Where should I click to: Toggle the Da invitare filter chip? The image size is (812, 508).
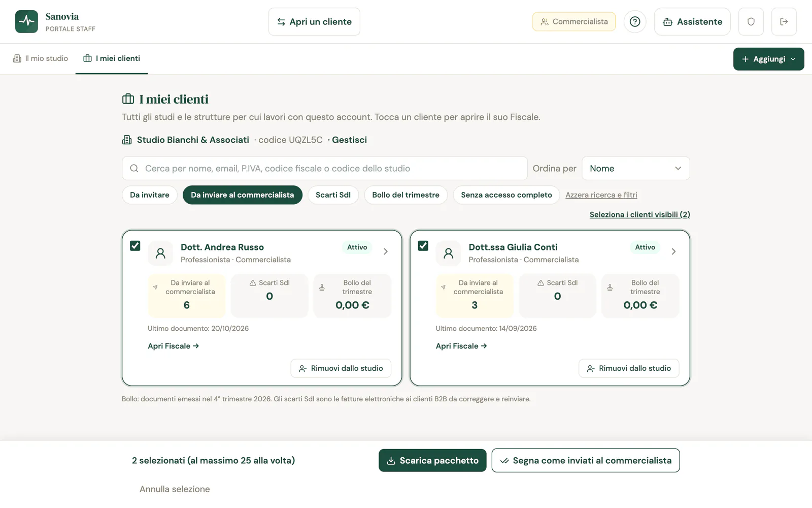pyautogui.click(x=150, y=195)
